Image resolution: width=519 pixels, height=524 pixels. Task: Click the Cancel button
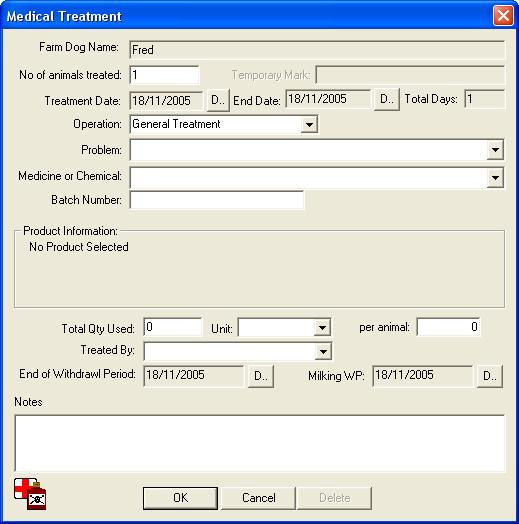259,498
